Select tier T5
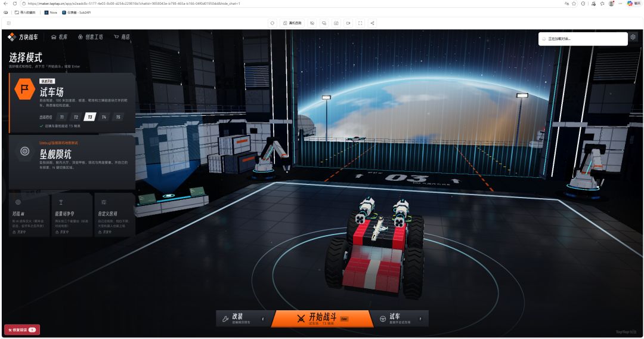 (118, 117)
